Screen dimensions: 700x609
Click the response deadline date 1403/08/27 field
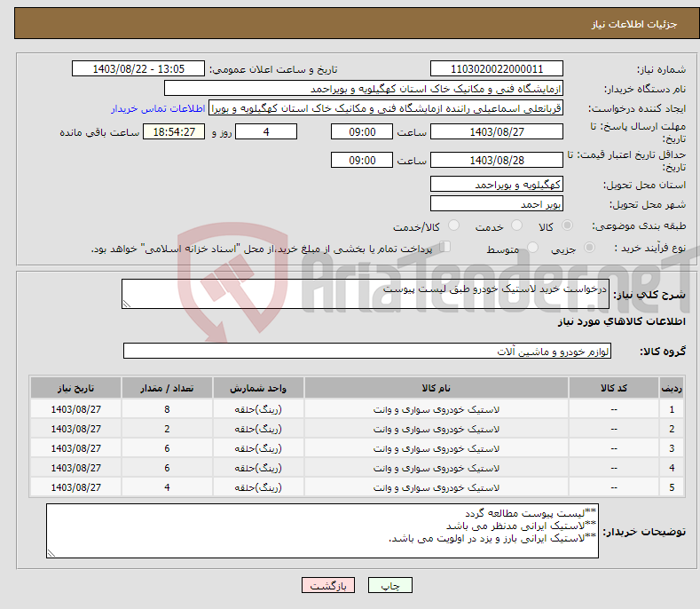tap(497, 131)
